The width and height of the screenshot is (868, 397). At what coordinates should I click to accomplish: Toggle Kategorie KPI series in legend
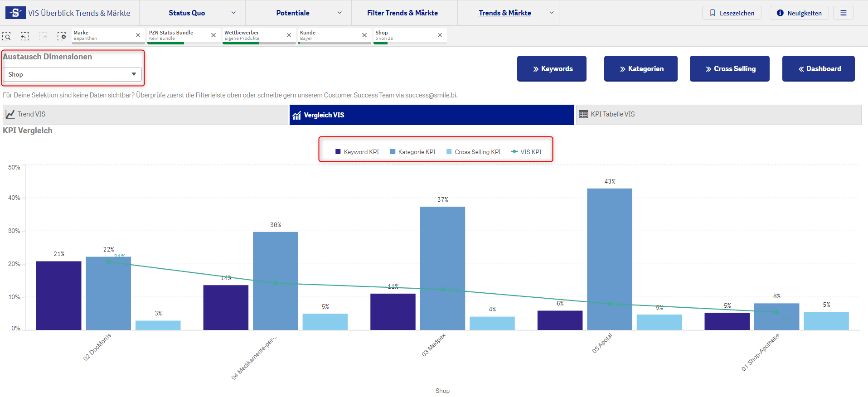[x=412, y=152]
